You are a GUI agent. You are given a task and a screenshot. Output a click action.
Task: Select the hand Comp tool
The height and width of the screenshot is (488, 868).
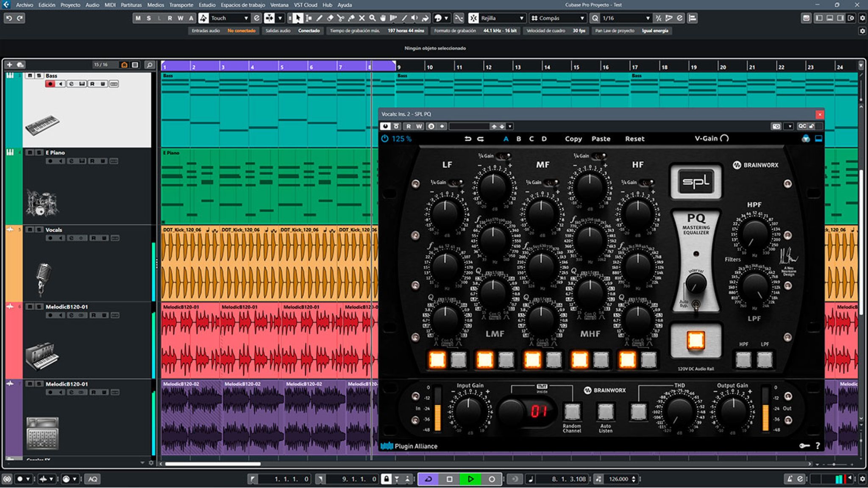(383, 18)
